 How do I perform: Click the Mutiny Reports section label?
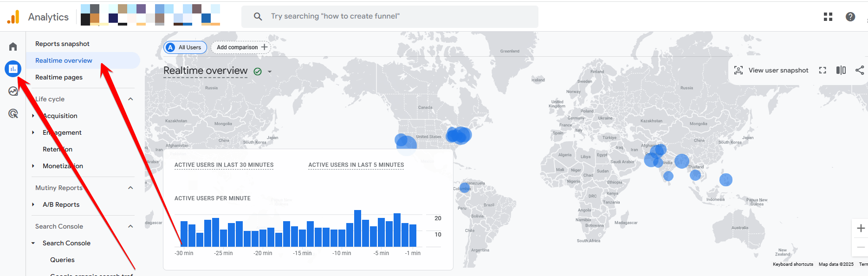point(59,188)
